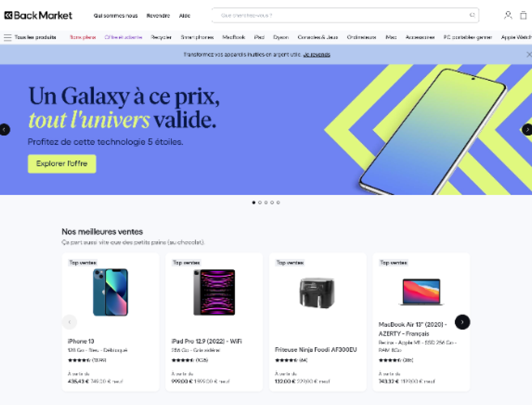The height and width of the screenshot is (405, 532).
Task: Select the last carousel dot
Action: click(278, 203)
